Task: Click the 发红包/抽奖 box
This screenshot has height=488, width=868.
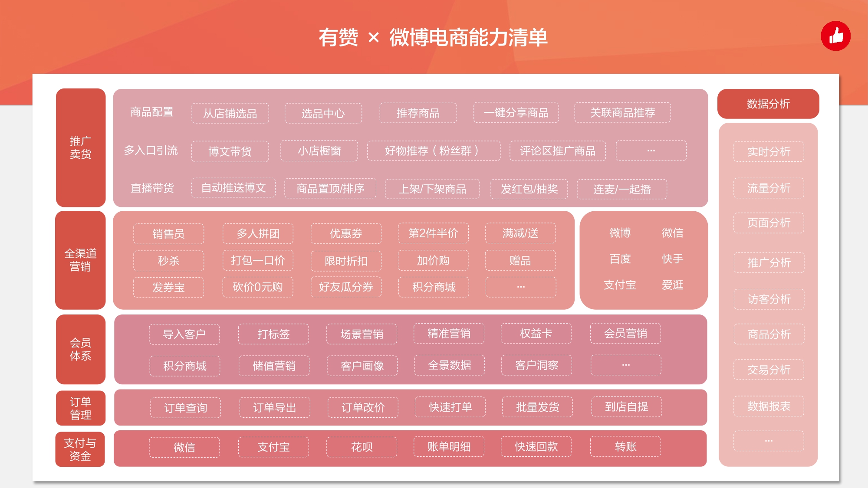Action: (x=529, y=189)
